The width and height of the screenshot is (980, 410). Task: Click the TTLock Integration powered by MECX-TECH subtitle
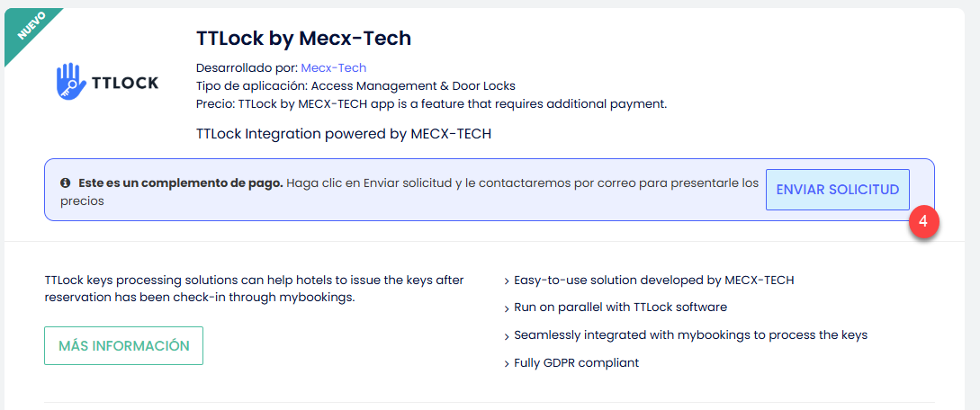pos(344,134)
